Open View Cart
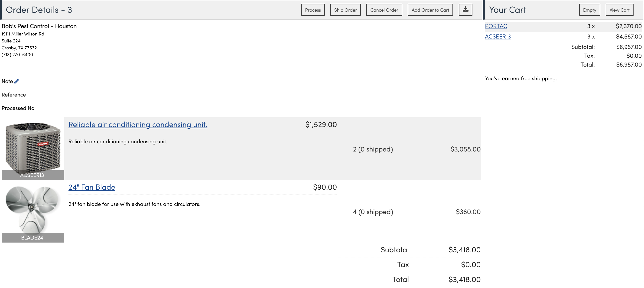Screen dimensions: 644x288 tap(619, 10)
